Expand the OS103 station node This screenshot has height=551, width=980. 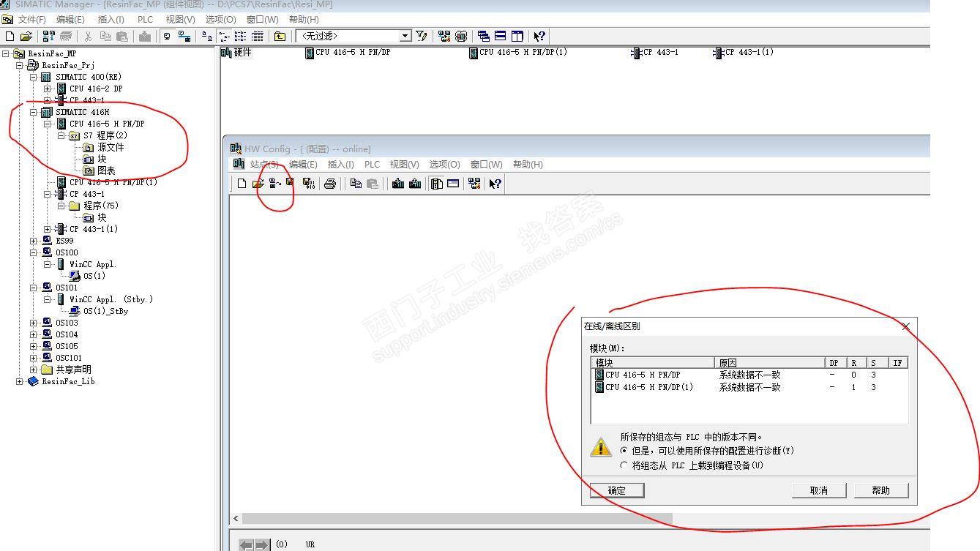point(34,323)
